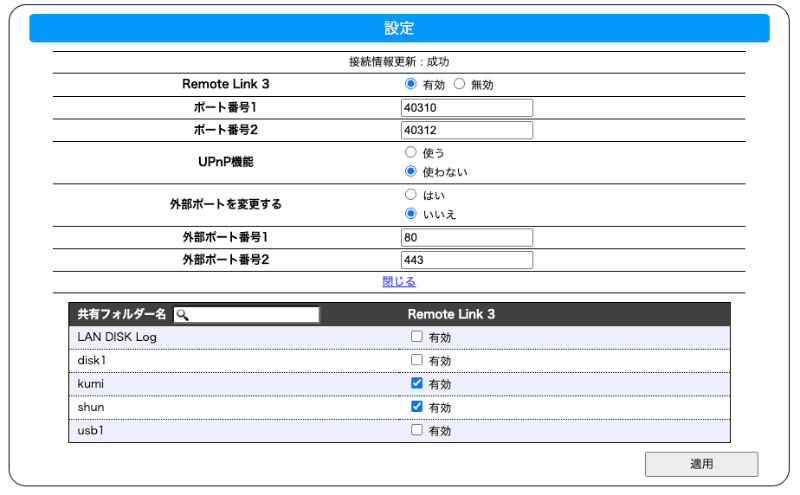This screenshot has height=495, width=800.
Task: Click the ポート番号1 input field
Action: (467, 108)
